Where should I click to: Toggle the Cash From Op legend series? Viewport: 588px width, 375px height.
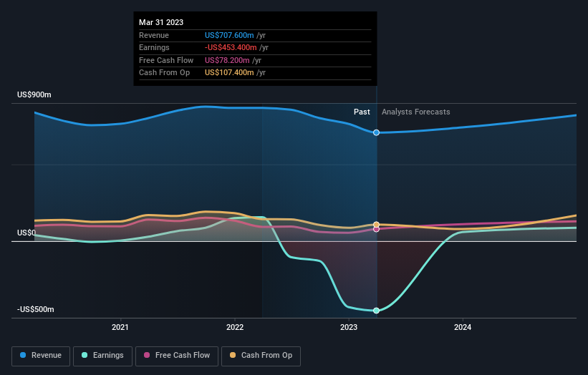tap(261, 356)
